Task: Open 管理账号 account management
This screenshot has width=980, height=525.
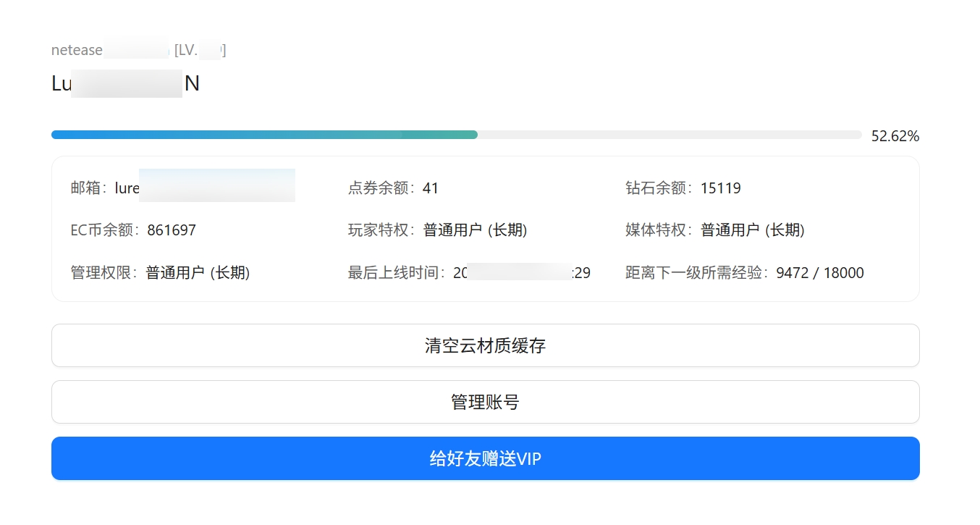Action: tap(485, 402)
